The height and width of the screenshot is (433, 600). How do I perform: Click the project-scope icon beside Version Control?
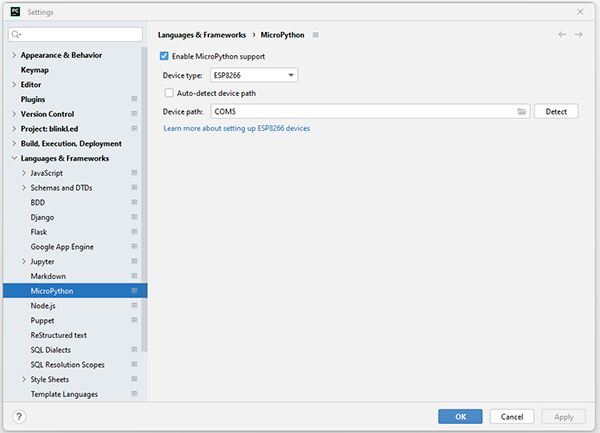click(x=134, y=114)
